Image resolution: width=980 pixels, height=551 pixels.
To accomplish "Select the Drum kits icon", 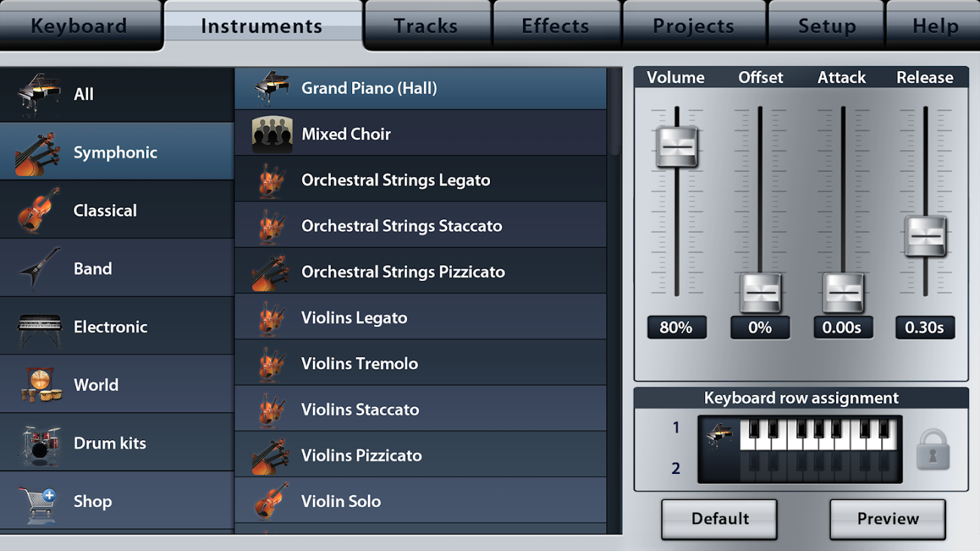I will 39,443.
